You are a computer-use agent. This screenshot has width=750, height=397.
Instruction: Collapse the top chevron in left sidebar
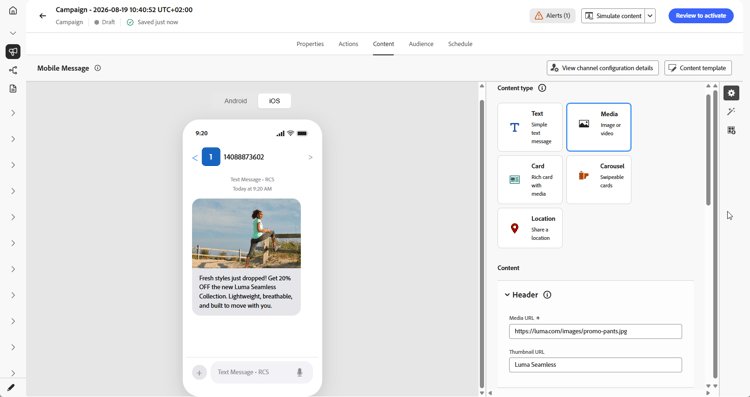point(13,33)
